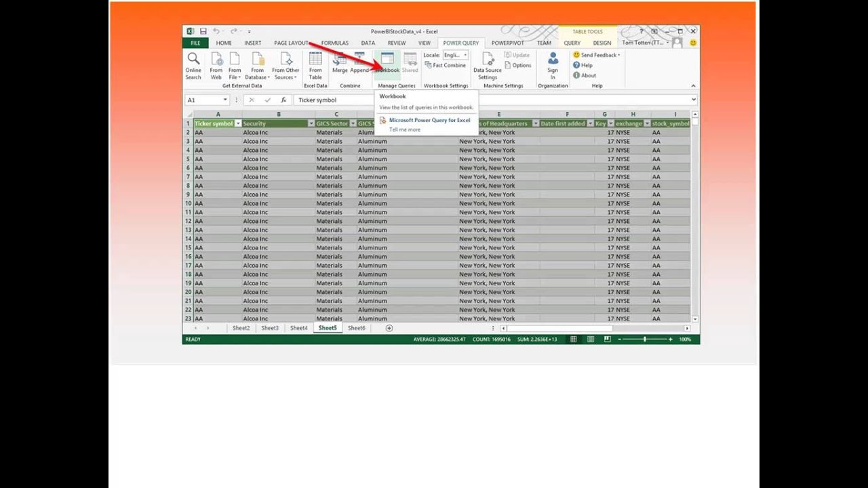This screenshot has width=868, height=488.
Task: Open the Send Feedback dropdown
Action: [597, 55]
